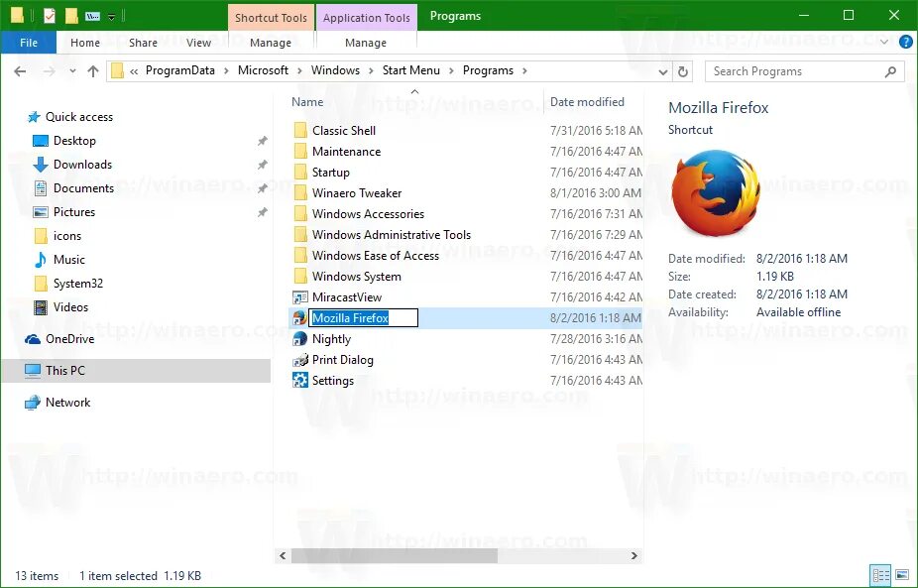This screenshot has width=918, height=588.
Task: Open the Shortcut Tools tab
Action: point(271,18)
